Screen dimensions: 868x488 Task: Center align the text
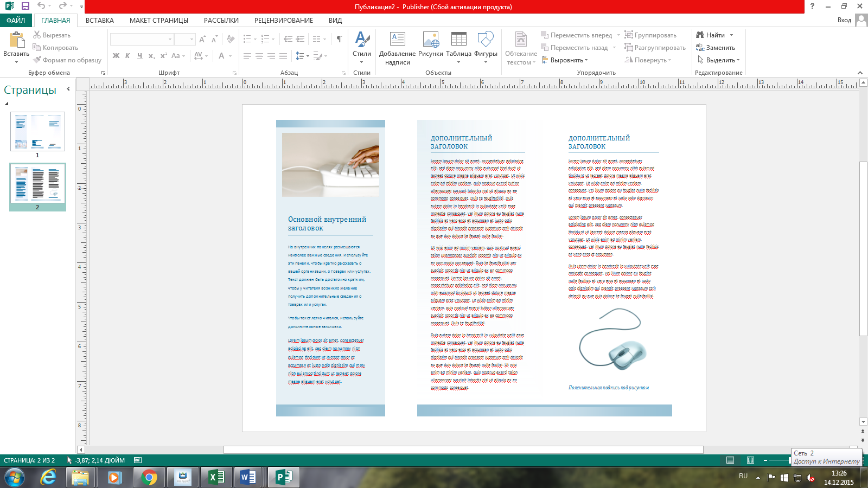259,56
